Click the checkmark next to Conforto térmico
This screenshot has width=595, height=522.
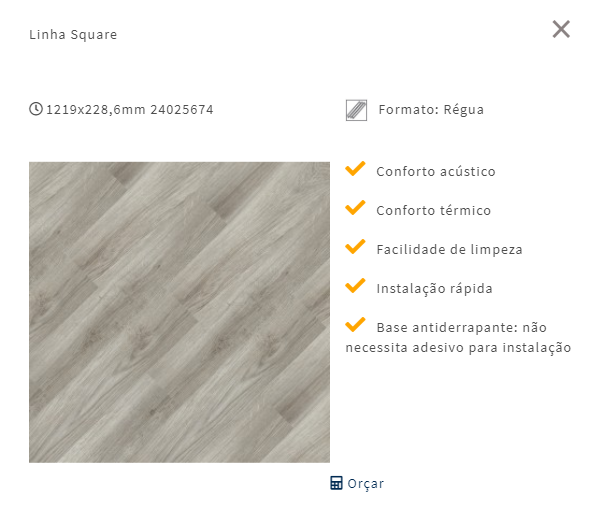(355, 208)
